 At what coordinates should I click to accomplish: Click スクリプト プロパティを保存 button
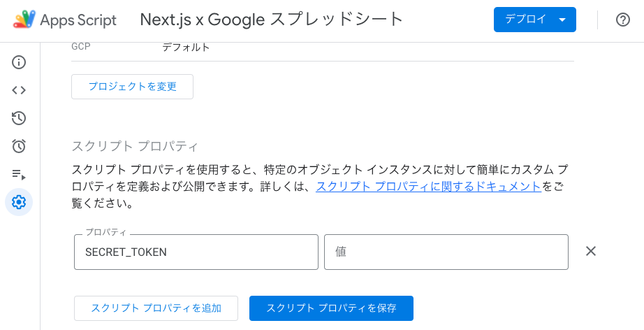(x=331, y=308)
